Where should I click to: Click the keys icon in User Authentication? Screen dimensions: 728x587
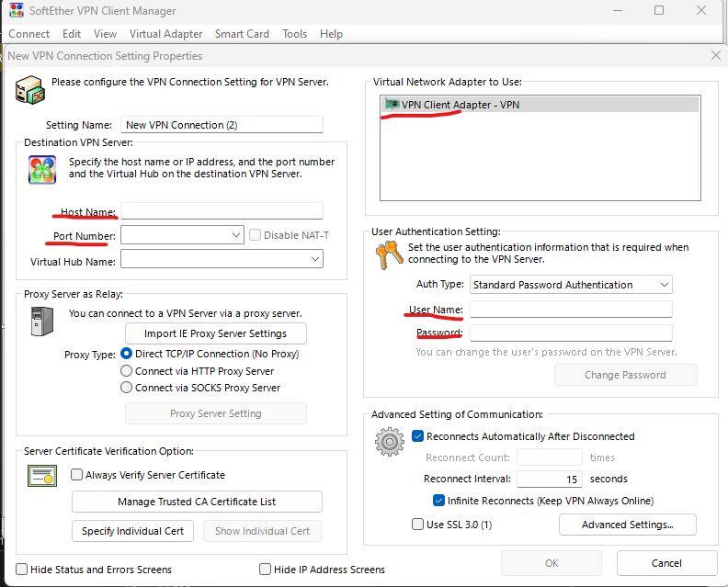(389, 254)
